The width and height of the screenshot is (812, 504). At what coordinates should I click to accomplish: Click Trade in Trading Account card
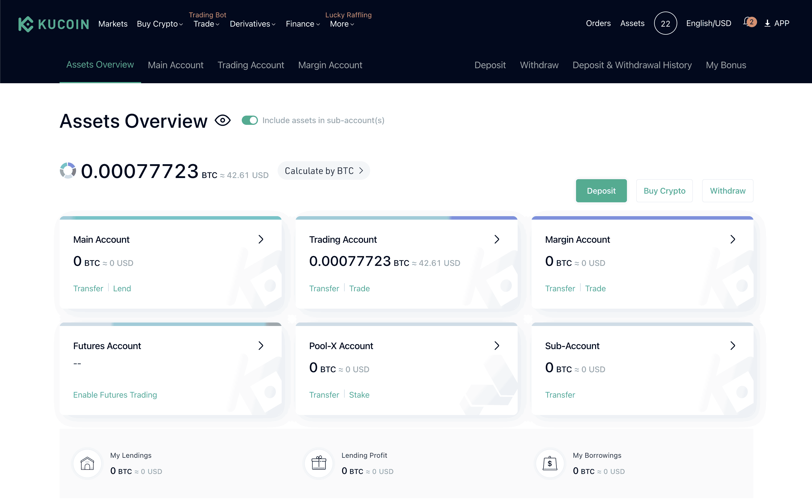click(x=359, y=288)
